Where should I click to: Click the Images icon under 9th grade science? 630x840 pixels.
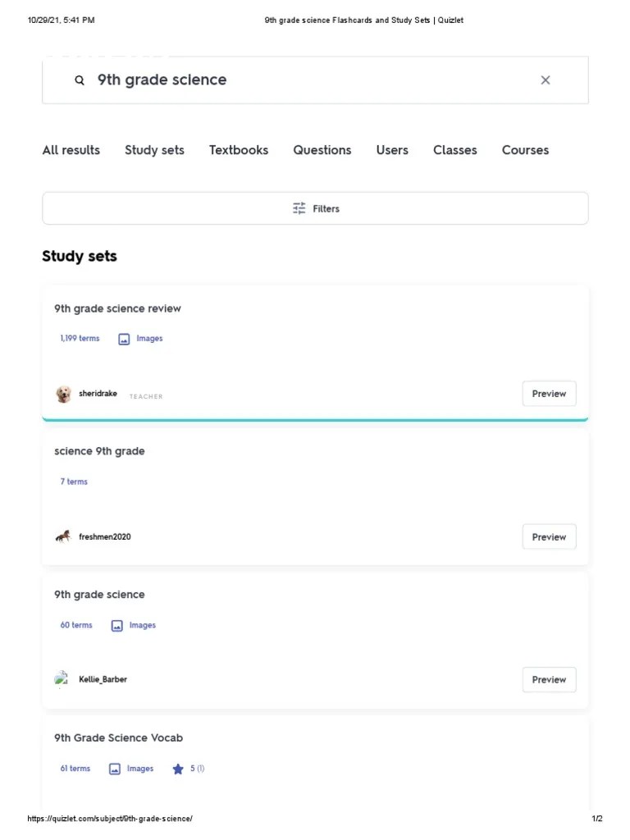pos(115,625)
